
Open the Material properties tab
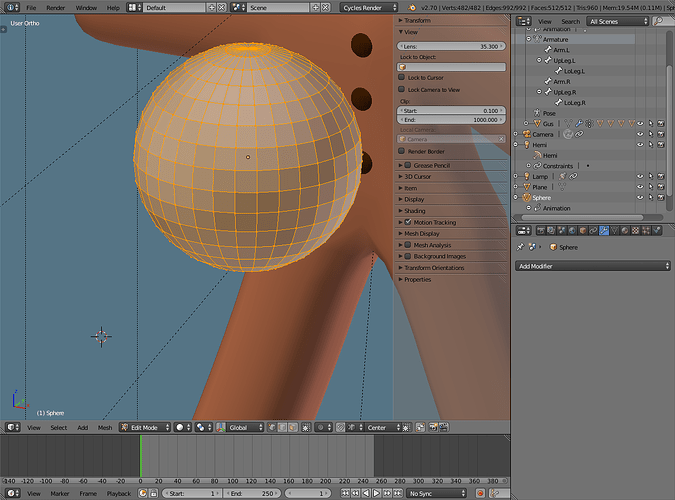[x=625, y=230]
